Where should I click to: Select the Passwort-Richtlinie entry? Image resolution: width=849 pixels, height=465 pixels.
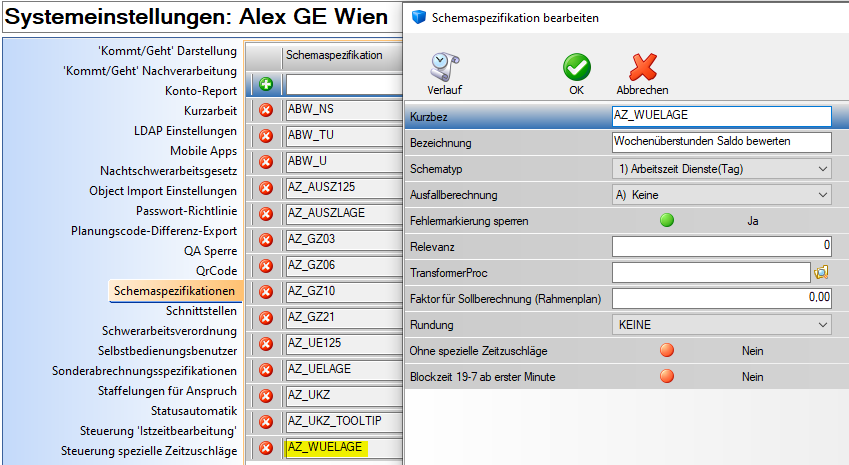coord(186,211)
